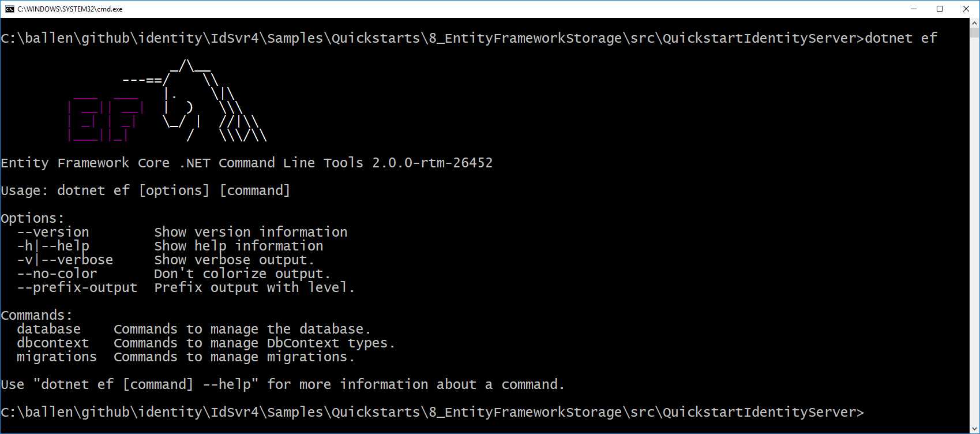Click the empty vertical scrollbar track

tap(974, 231)
